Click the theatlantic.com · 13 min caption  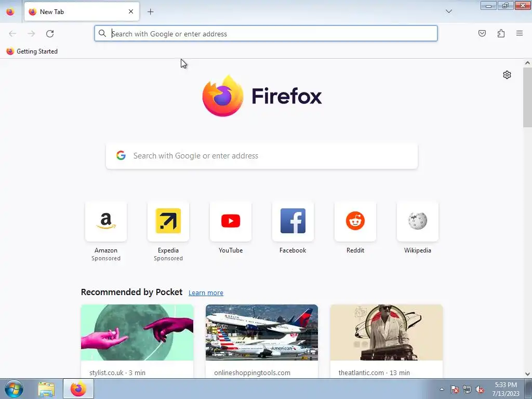pos(374,373)
